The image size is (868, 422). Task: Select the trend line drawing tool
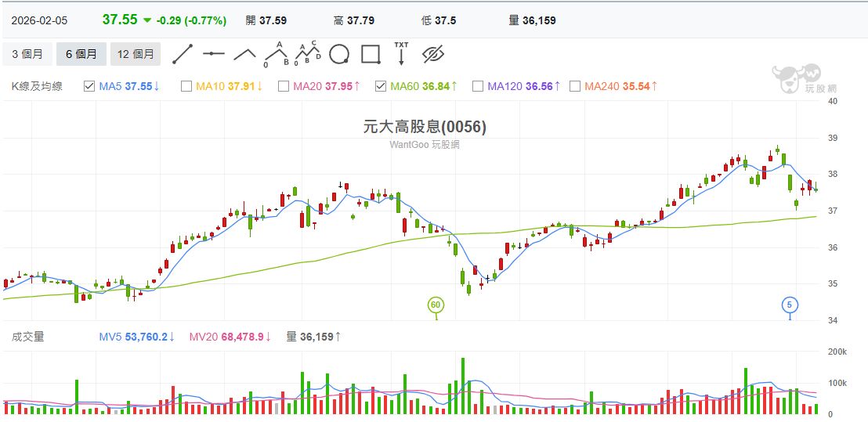[183, 54]
